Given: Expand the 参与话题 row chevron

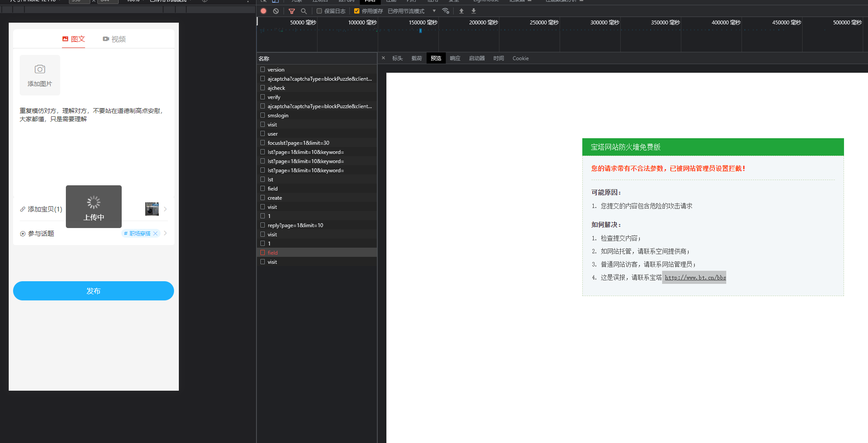Looking at the screenshot, I should pos(165,233).
